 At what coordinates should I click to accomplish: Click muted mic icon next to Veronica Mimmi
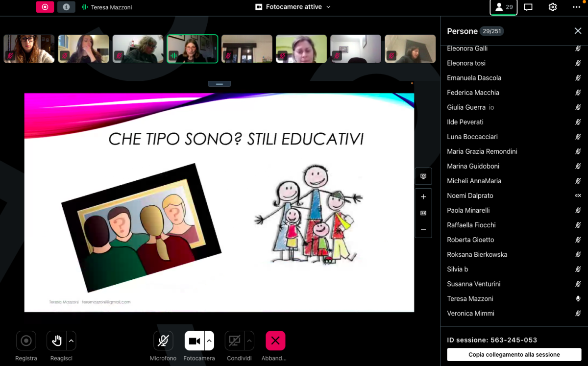tap(578, 313)
